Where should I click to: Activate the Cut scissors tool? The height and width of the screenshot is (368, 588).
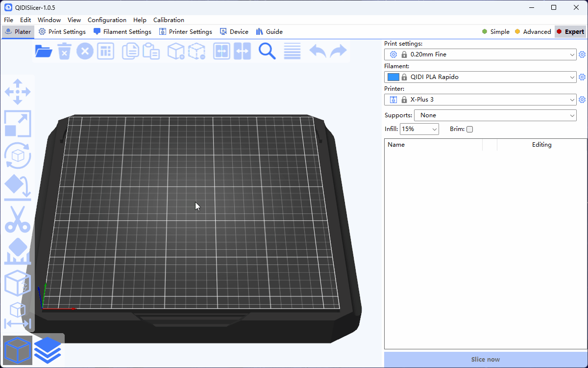(18, 219)
